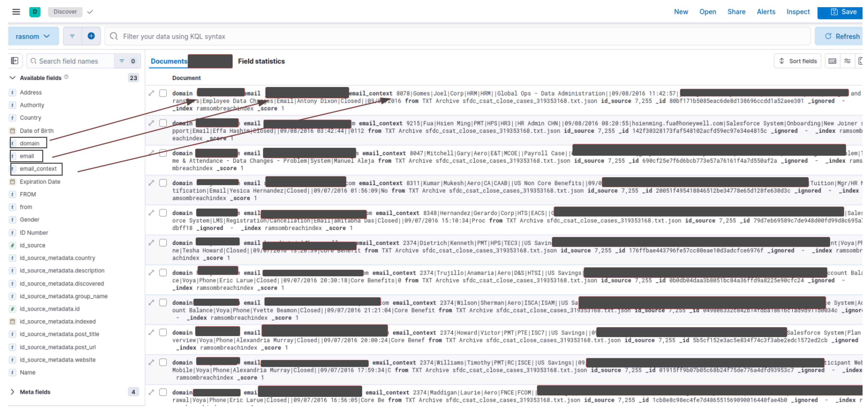Expand the first document row

pyautogui.click(x=152, y=93)
